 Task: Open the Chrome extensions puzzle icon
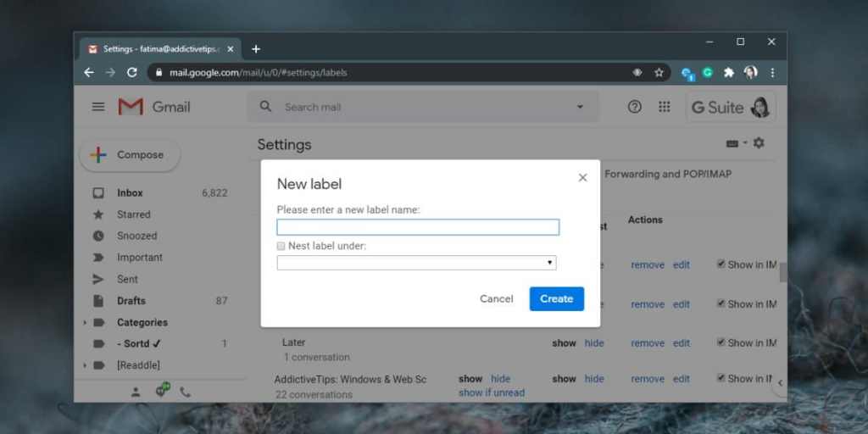[x=728, y=73]
